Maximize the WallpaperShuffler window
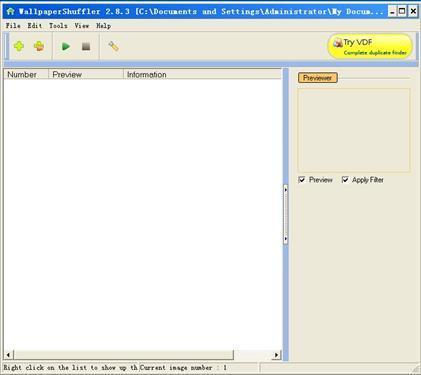 pyautogui.click(x=402, y=12)
